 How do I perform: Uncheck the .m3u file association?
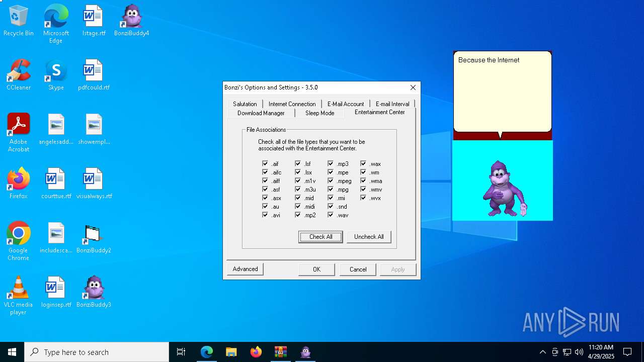[298, 189]
